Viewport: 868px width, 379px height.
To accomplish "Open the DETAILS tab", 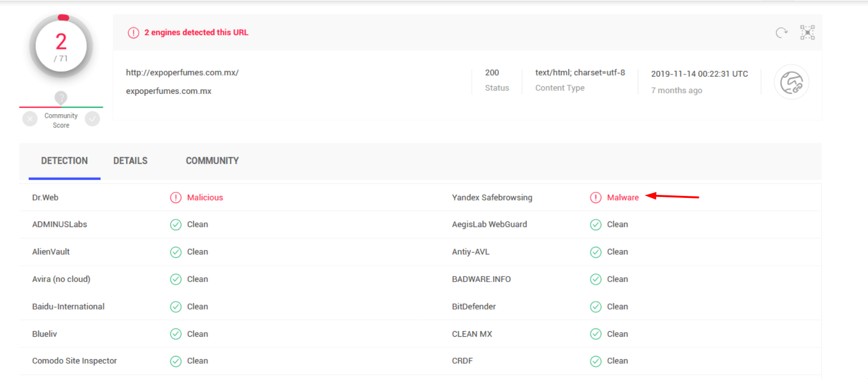I will 130,161.
